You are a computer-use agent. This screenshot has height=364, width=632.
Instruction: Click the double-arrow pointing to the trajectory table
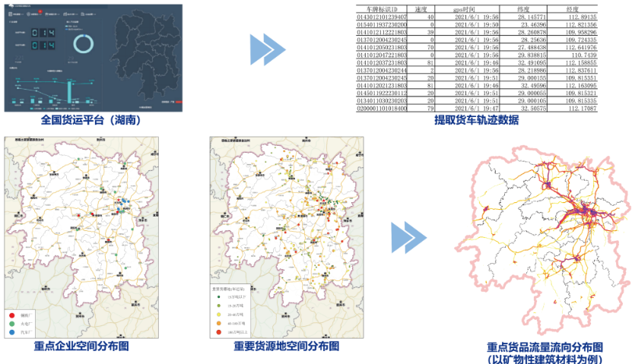[268, 51]
